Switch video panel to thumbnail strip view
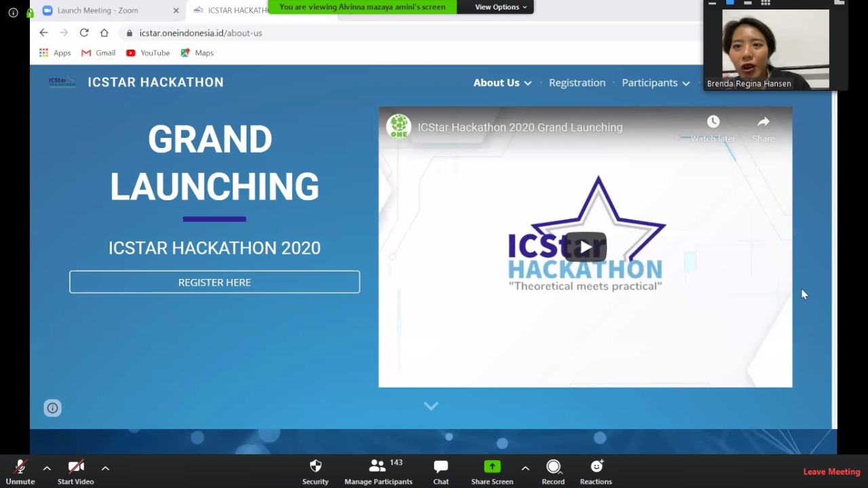 tap(748, 3)
